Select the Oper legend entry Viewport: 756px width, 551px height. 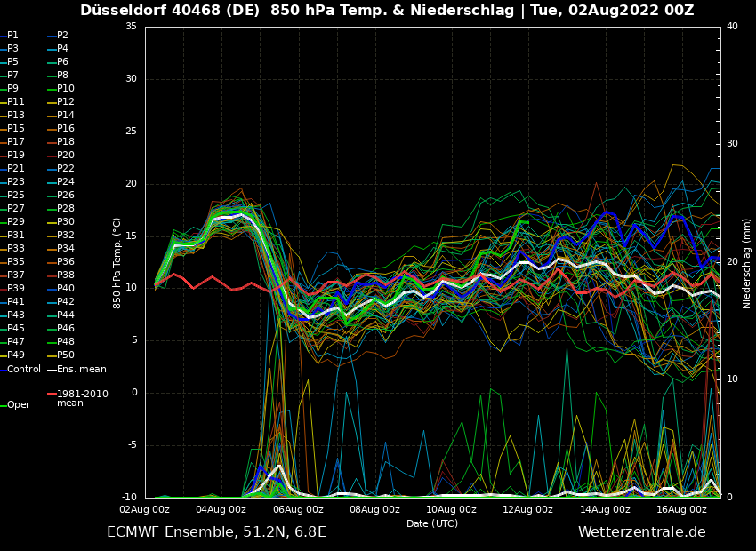pyautogui.click(x=18, y=404)
